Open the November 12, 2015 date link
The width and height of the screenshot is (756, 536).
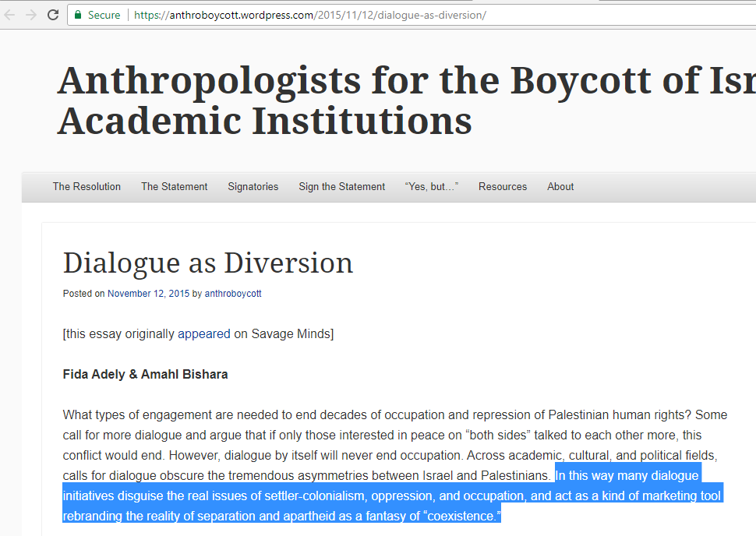[148, 294]
